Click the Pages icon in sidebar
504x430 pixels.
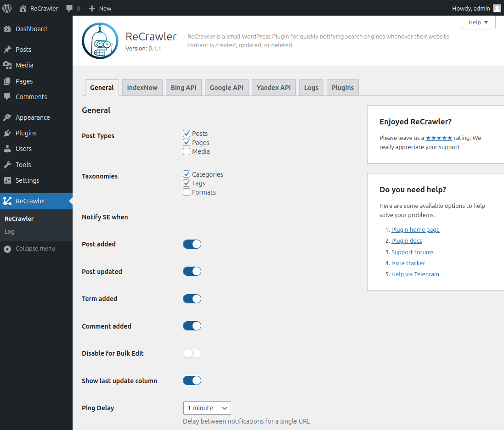pyautogui.click(x=7, y=81)
